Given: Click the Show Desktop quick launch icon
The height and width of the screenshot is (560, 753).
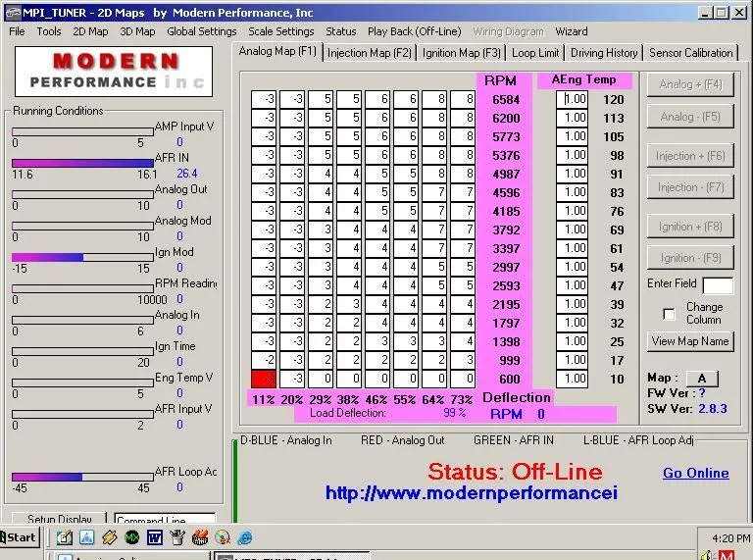Looking at the screenshot, I should pos(64,536).
